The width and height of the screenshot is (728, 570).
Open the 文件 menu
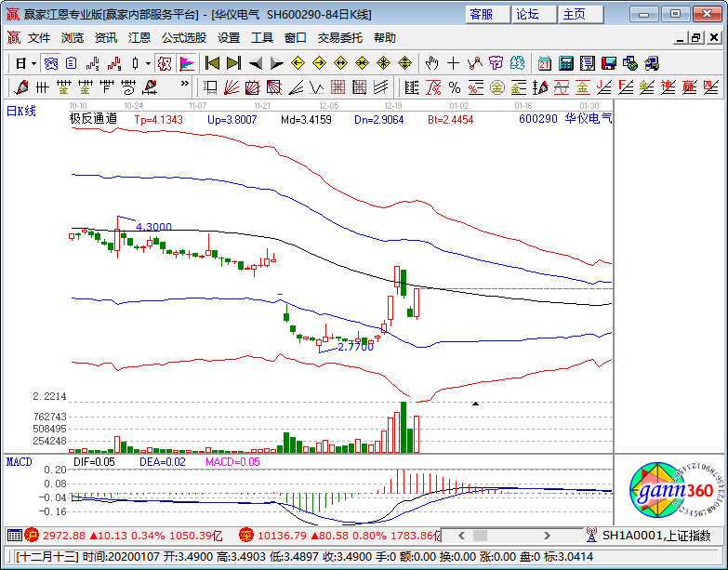[39, 38]
